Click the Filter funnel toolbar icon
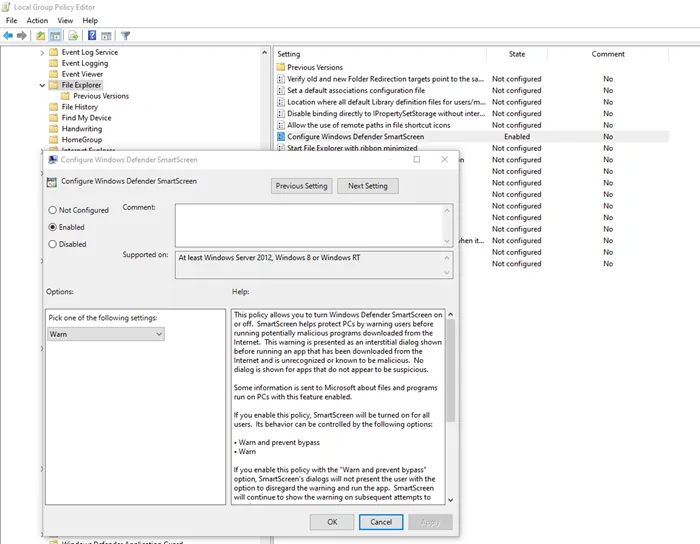Image resolution: width=700 pixels, height=544 pixels. coord(125,36)
